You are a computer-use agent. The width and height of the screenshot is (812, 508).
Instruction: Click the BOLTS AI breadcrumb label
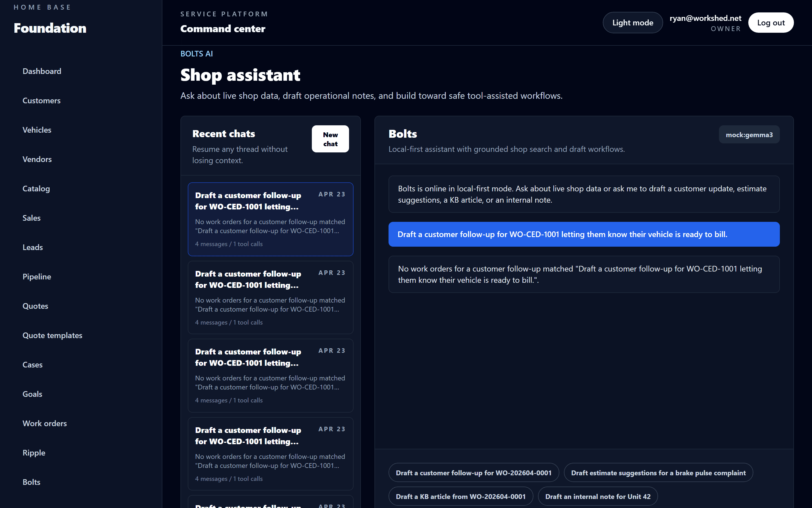(197, 54)
